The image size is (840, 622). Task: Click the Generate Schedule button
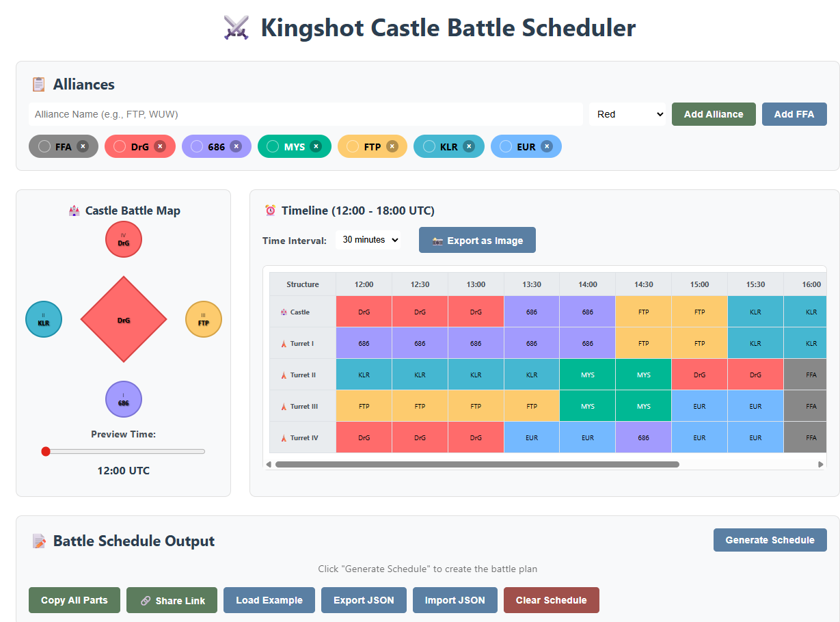770,540
